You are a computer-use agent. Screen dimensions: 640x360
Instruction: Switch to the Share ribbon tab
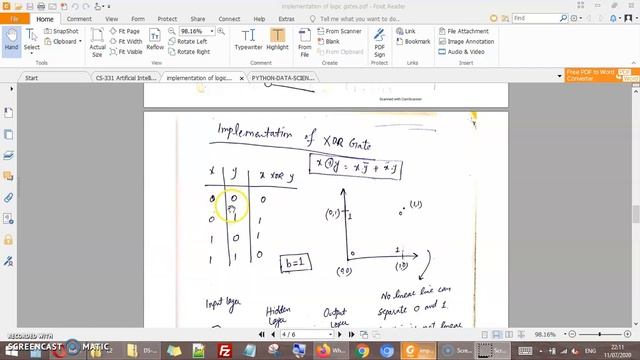click(x=198, y=19)
